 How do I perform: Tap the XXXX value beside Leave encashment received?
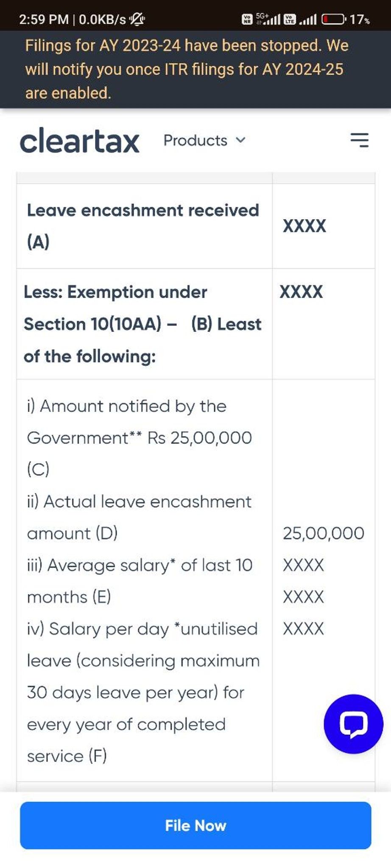304,225
